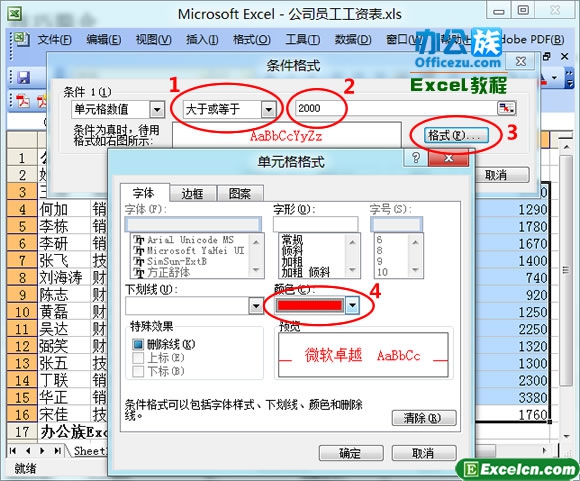
Task: Click the spreadsheet vertical scrollbar up arrow
Action: tap(566, 147)
